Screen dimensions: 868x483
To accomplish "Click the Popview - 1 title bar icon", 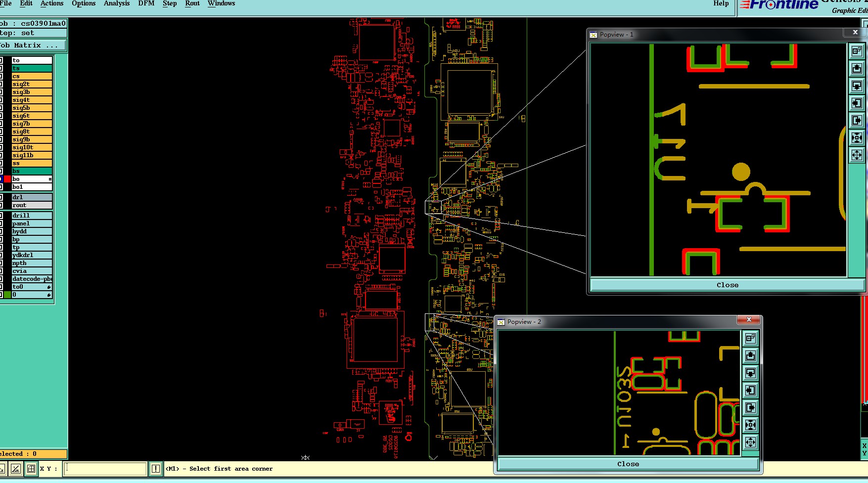I will (x=594, y=35).
